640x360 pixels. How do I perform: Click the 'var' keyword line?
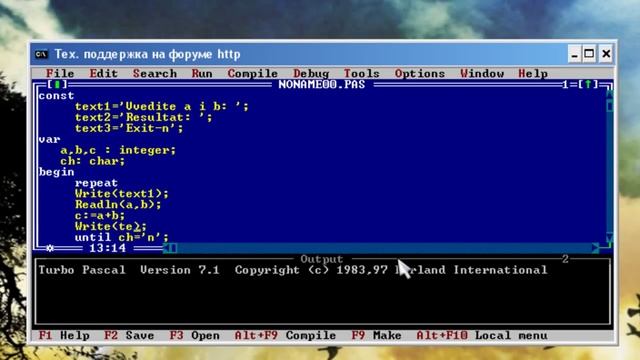[49, 139]
